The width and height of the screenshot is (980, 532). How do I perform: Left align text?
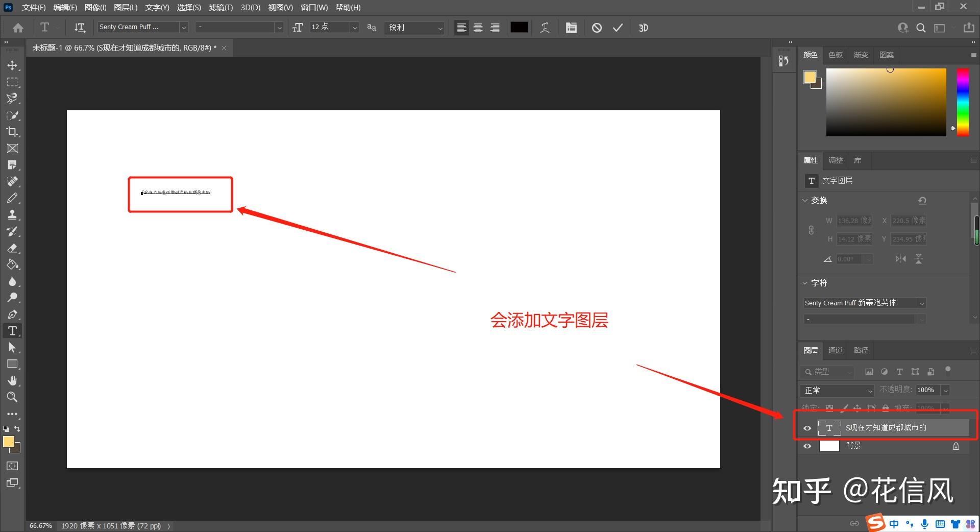tap(461, 28)
